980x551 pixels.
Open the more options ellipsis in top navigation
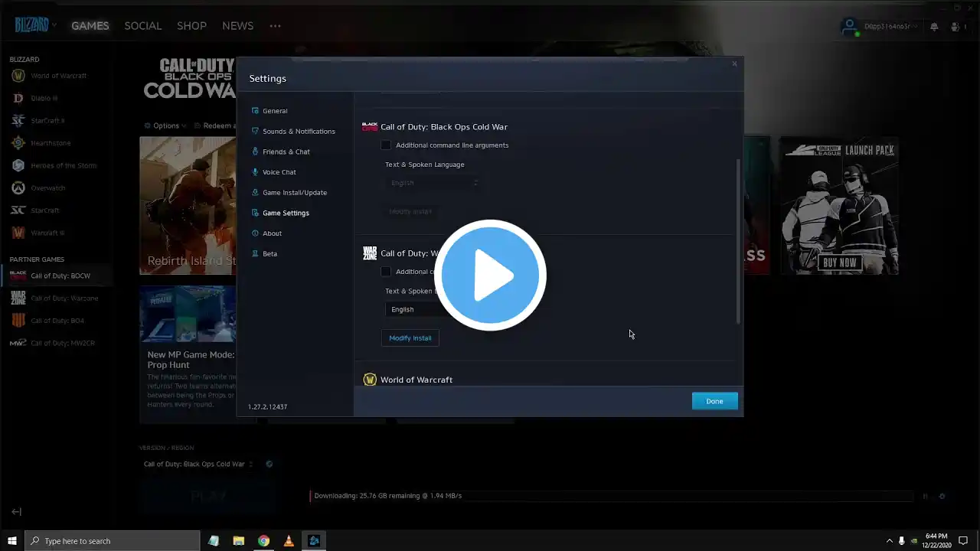(275, 26)
